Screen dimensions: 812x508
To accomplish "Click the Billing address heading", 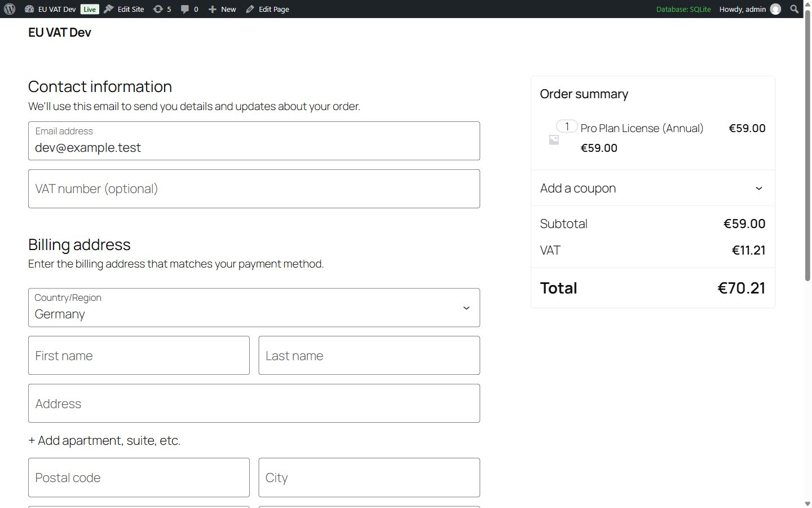I will click(x=80, y=244).
